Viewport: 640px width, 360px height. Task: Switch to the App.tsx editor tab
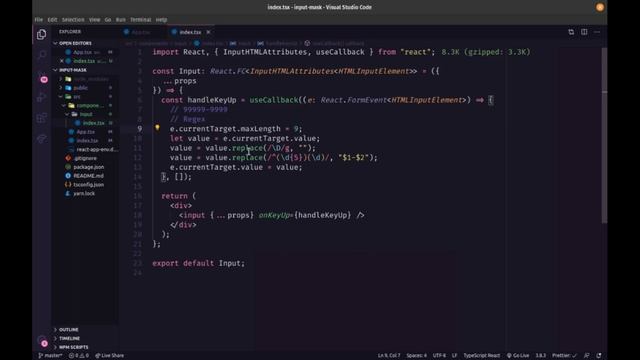140,32
